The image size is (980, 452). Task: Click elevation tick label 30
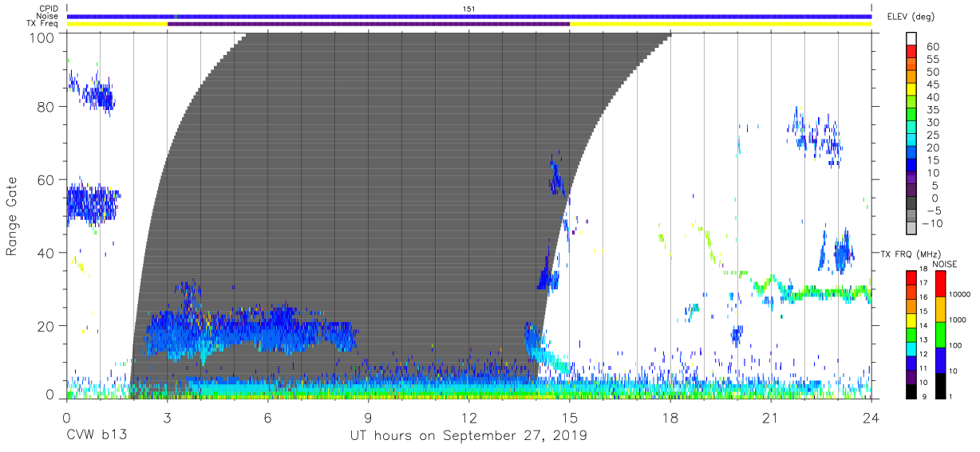[x=933, y=123]
